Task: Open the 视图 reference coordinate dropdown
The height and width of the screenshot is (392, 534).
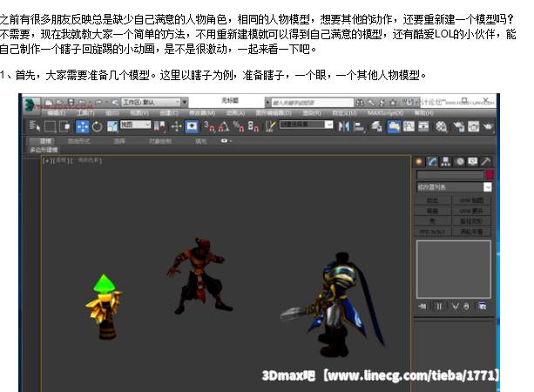Action: 135,125
